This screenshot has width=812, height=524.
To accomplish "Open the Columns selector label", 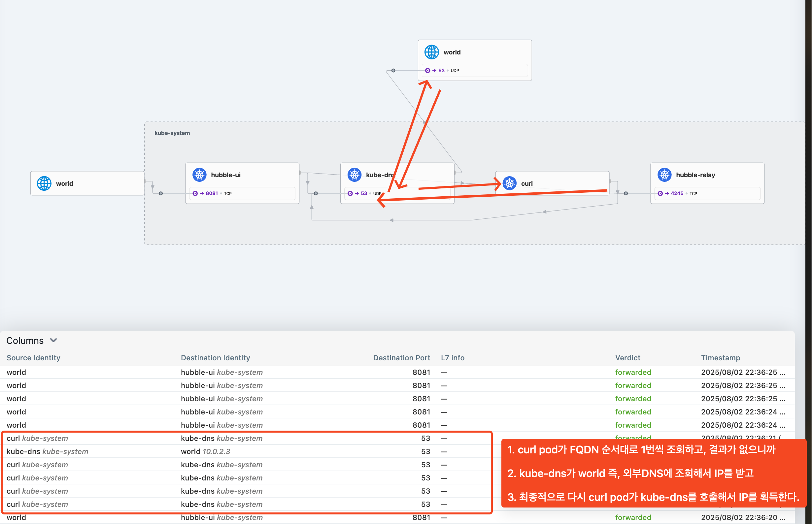I will click(x=25, y=341).
